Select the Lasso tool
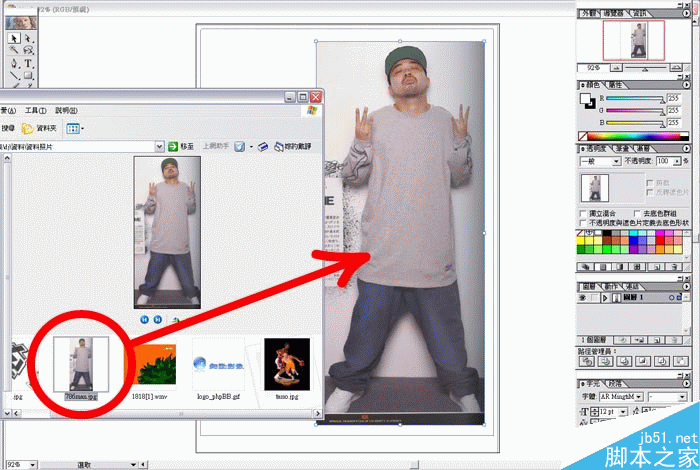Viewport: 700px width, 470px height. coord(29,50)
